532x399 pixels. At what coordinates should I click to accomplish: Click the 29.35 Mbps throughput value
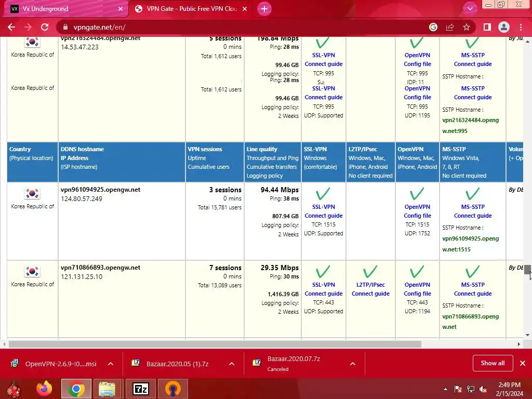click(x=280, y=268)
